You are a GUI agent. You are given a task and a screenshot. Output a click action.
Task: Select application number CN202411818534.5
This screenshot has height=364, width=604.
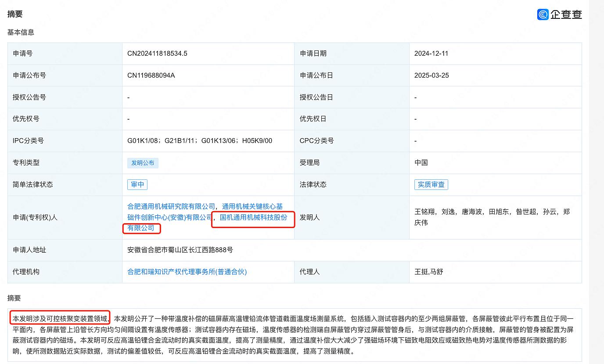coord(157,54)
